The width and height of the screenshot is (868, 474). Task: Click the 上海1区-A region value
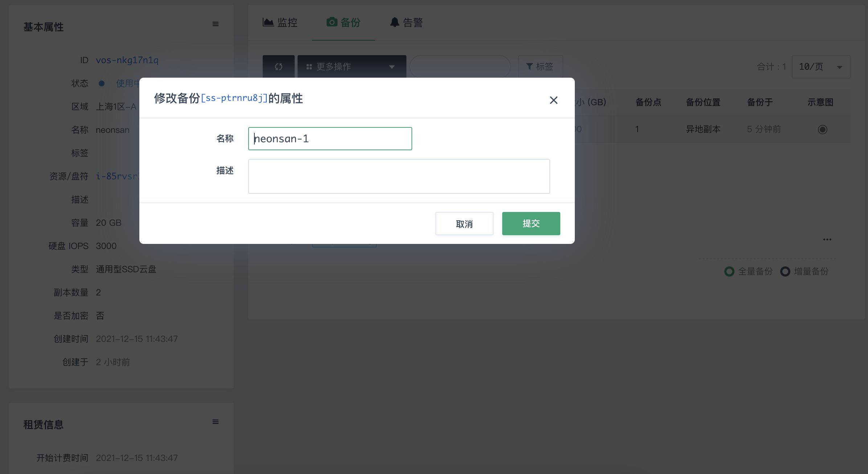116,107
